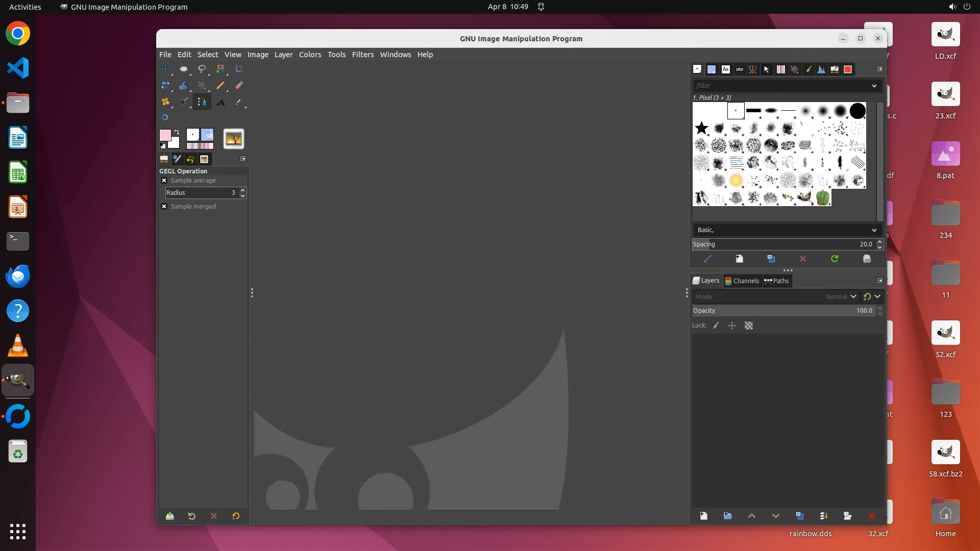The width and height of the screenshot is (980, 551).
Task: Click the pink foreground color swatch
Action: click(165, 135)
